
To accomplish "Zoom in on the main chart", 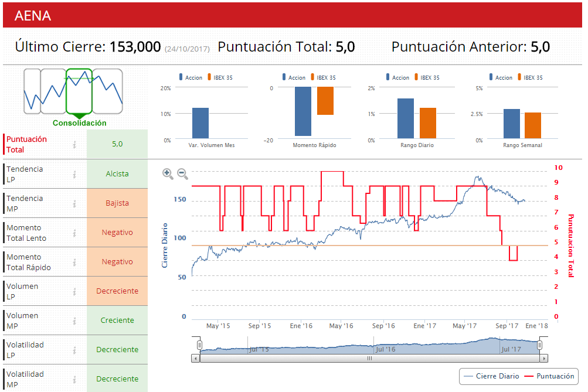I will point(168,174).
